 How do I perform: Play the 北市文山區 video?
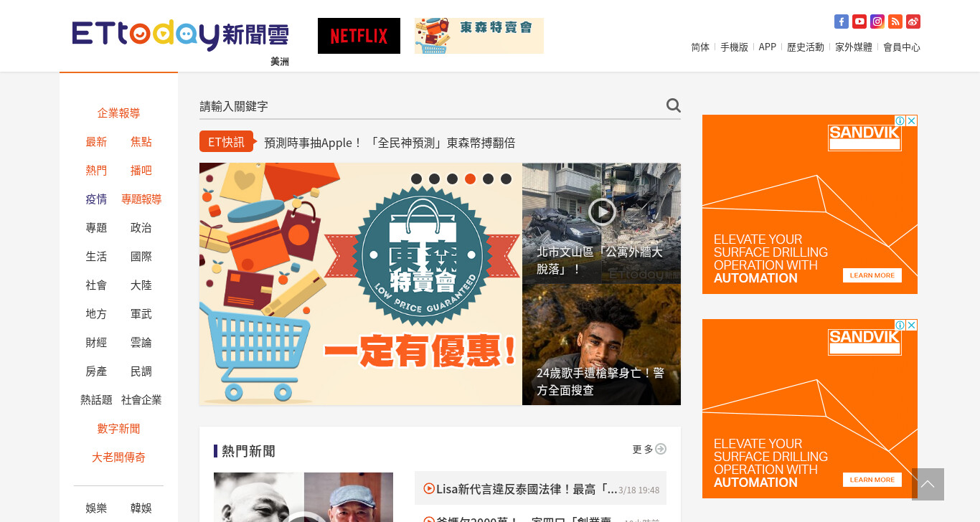602,211
